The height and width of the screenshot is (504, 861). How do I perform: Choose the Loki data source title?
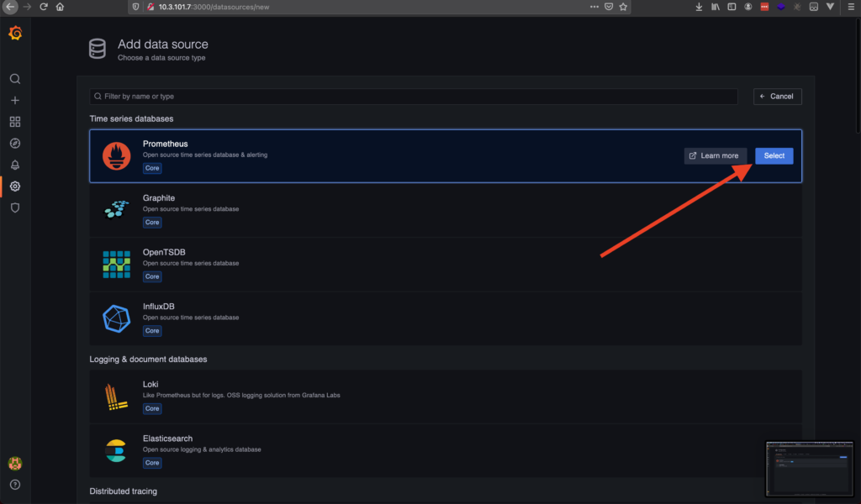151,385
